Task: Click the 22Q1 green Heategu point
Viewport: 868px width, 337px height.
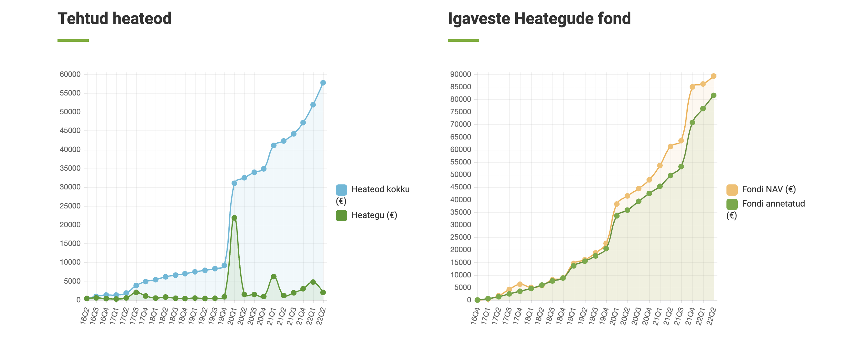Action: click(313, 282)
